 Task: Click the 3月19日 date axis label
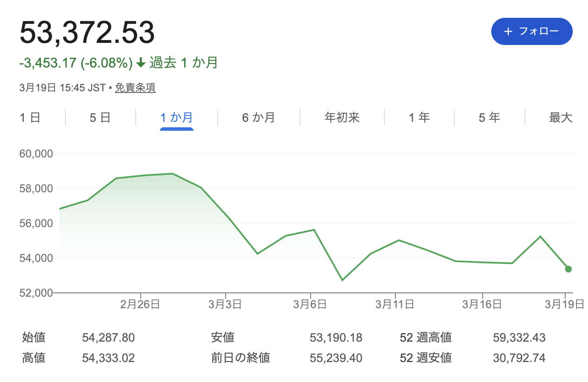point(565,304)
